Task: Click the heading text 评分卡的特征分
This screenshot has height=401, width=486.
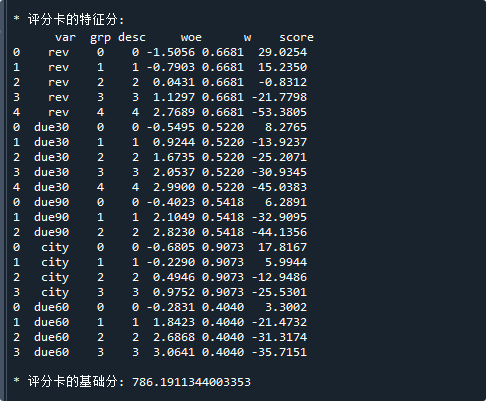Action: click(72, 20)
